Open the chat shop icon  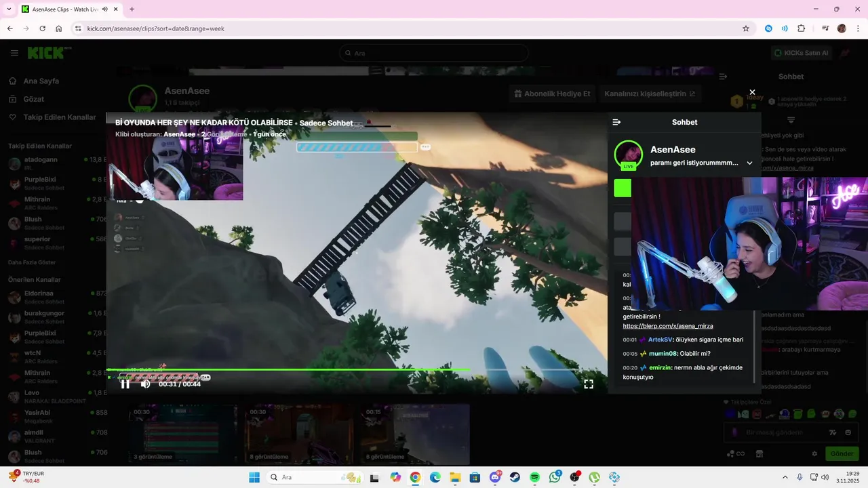point(759,453)
